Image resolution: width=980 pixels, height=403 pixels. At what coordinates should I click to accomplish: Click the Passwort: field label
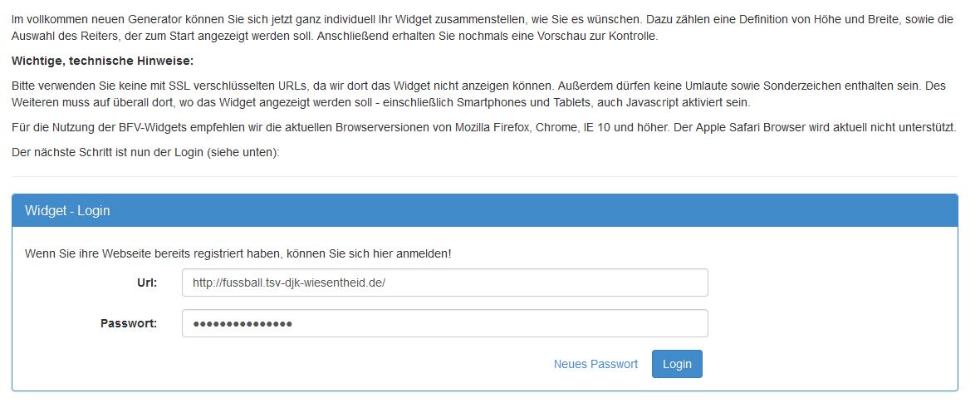tap(129, 323)
